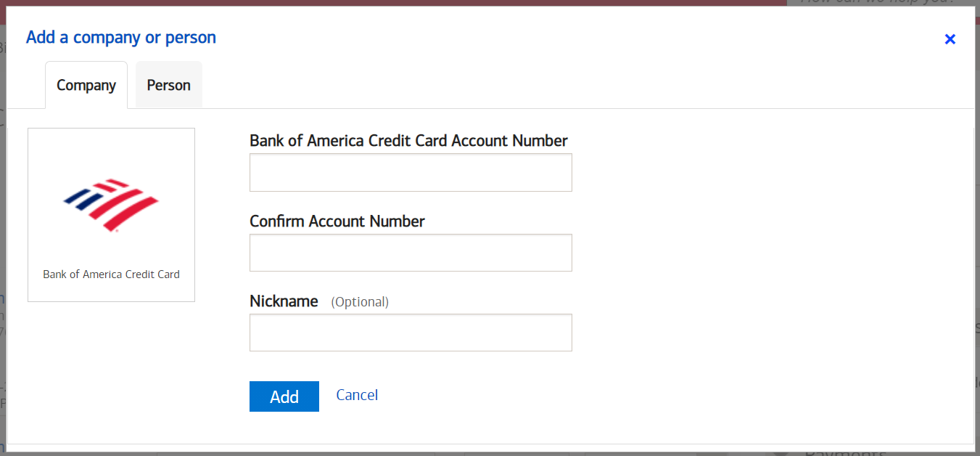
Task: Click the Nickname label
Action: point(284,301)
